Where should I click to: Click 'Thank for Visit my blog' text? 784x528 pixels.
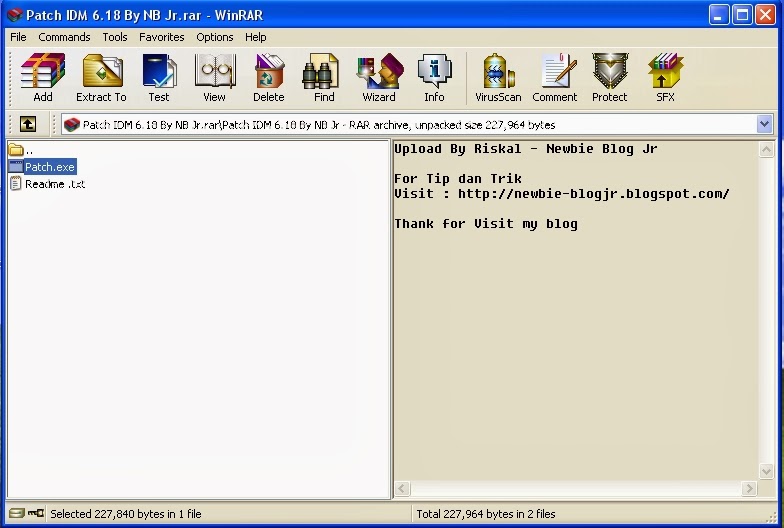486,224
